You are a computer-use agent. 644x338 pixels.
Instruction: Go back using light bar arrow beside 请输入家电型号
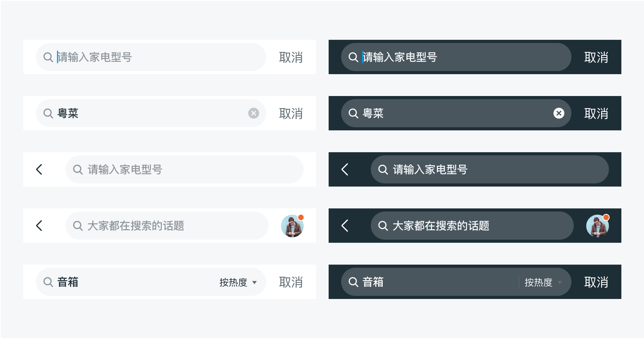[39, 169]
